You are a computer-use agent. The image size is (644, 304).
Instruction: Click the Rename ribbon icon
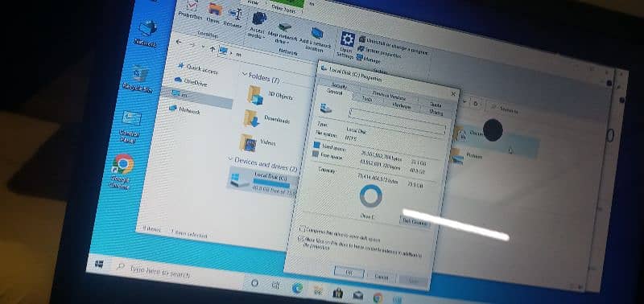pyautogui.click(x=235, y=14)
